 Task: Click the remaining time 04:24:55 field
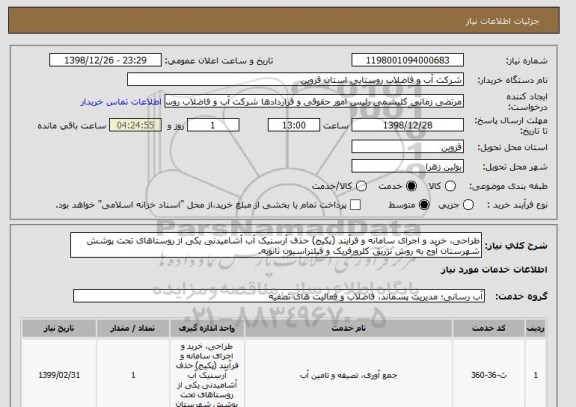coord(135,125)
